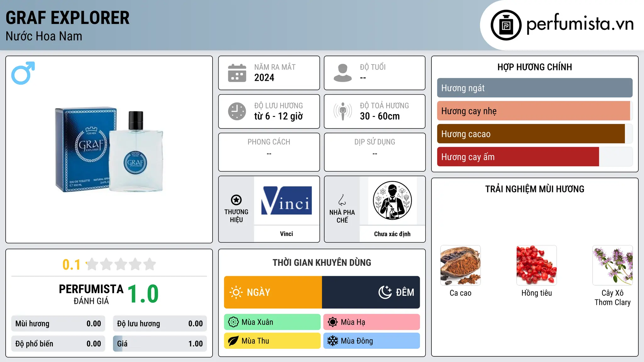
Task: Click the sun icon for Mùa Hạ
Action: tap(333, 322)
